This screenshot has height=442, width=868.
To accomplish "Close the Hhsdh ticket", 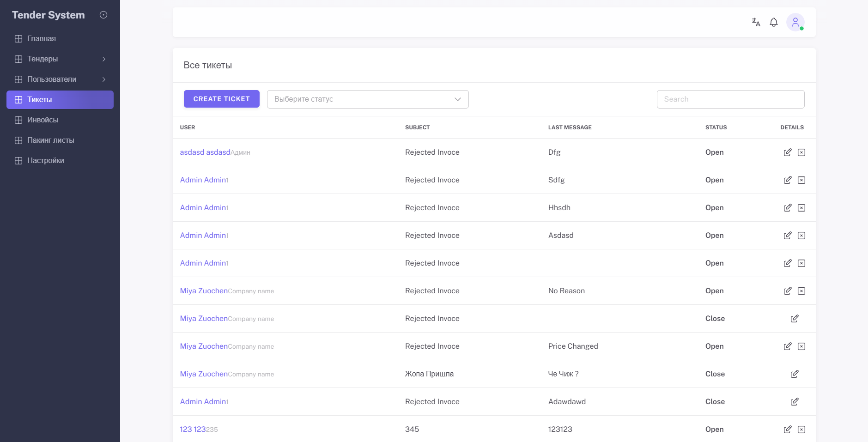I will [801, 208].
